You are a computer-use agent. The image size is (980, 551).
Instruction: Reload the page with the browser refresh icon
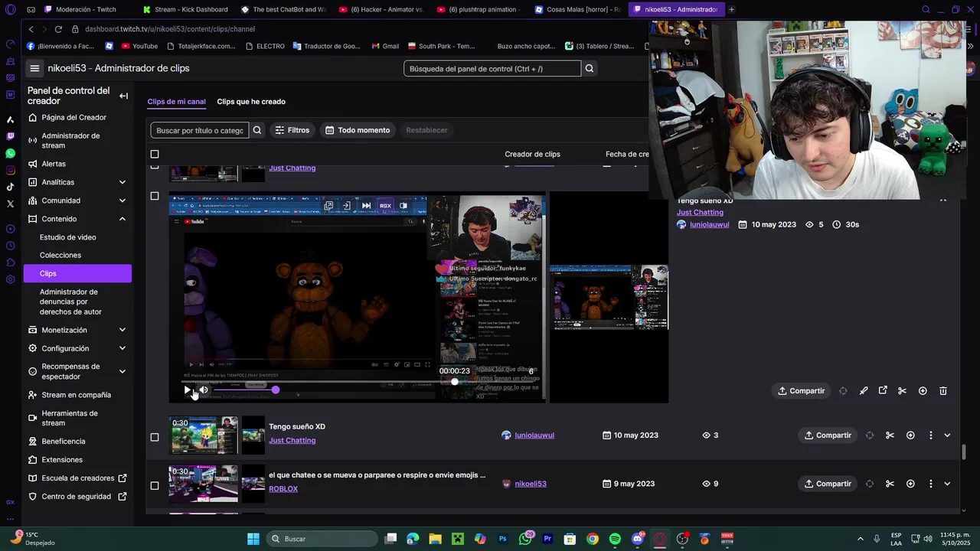[x=58, y=29]
